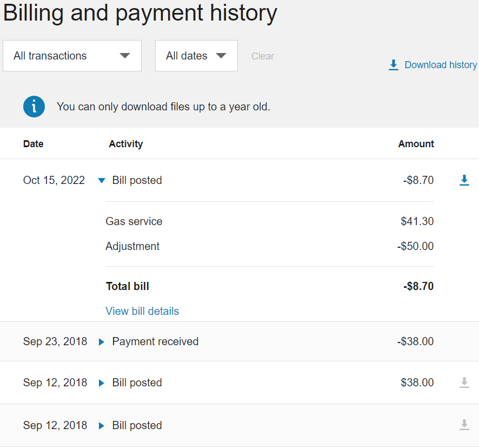This screenshot has height=448, width=479.
Task: Open View bill details link
Action: (x=142, y=311)
